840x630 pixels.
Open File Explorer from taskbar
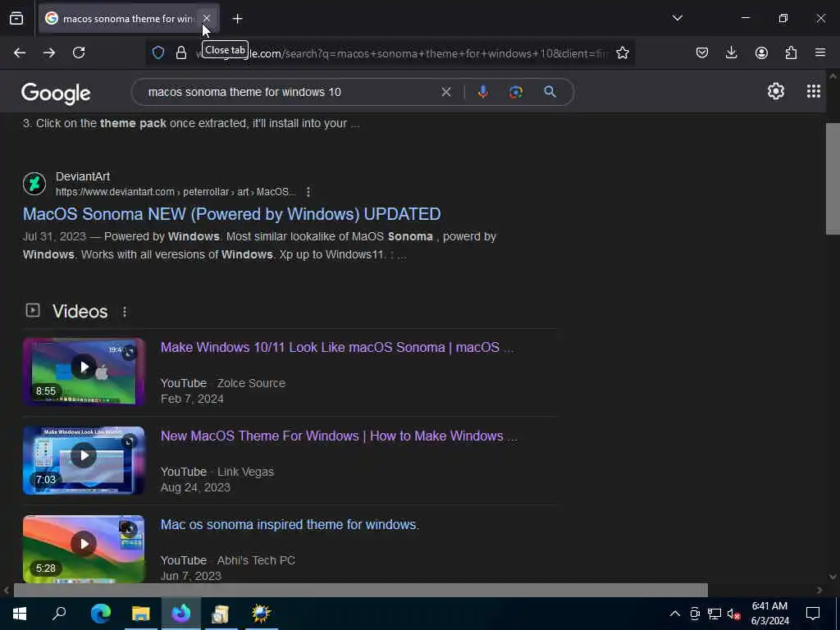pyautogui.click(x=141, y=614)
